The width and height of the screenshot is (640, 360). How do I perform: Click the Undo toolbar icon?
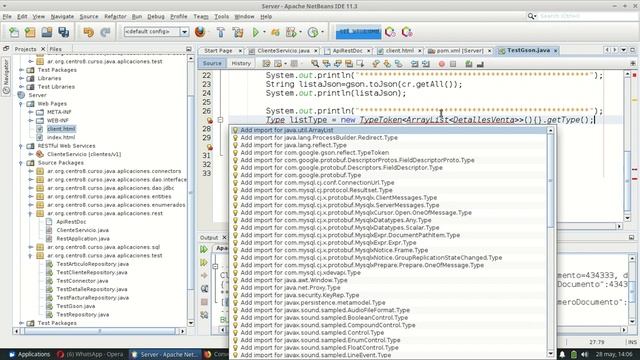coord(88,32)
